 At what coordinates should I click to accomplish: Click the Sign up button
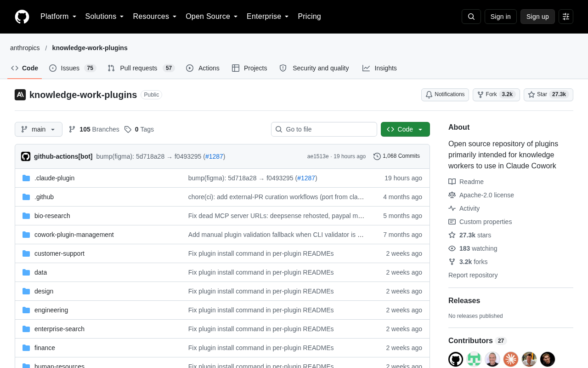point(537,17)
